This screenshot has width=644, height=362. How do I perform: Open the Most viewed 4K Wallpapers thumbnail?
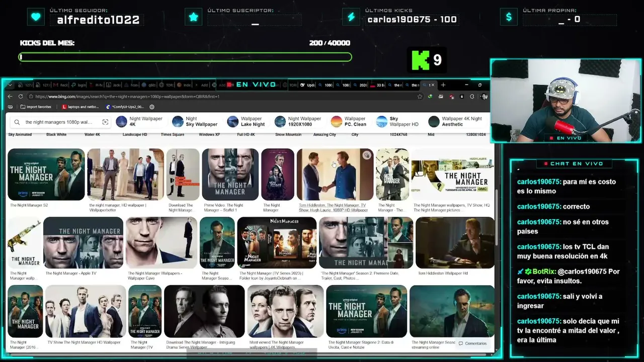tap(285, 311)
